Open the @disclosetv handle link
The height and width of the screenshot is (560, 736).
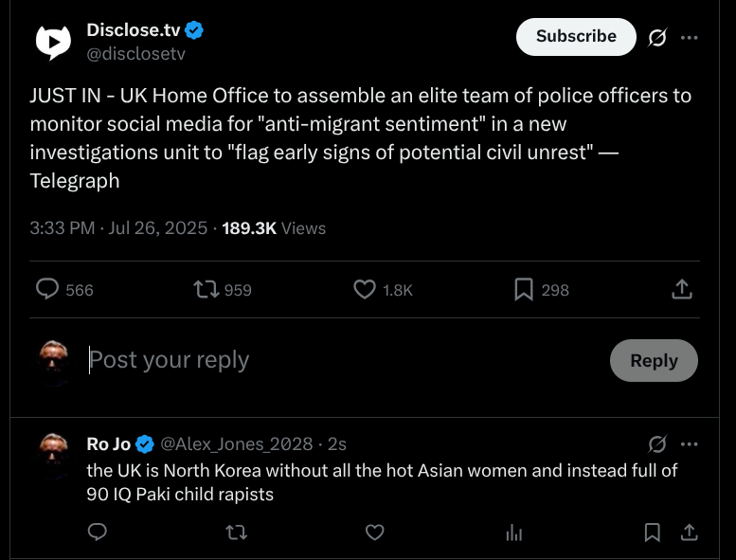click(136, 53)
